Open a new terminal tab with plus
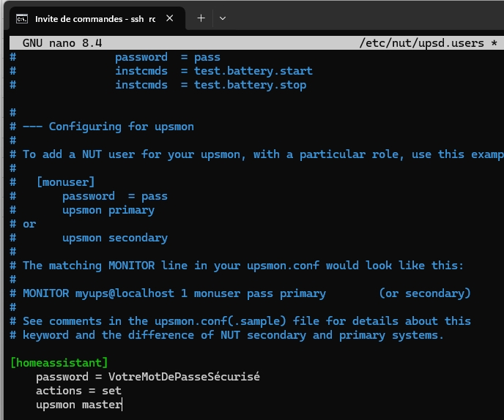Viewport: 504px width, 420px height. 201,18
